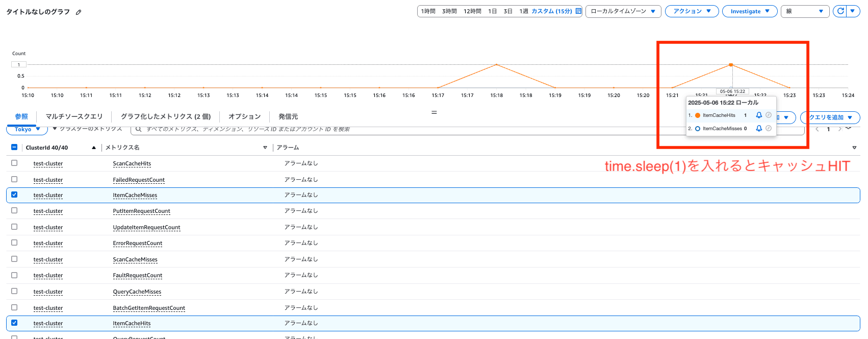
Task: Select the 1時間 time range
Action: coord(428,11)
